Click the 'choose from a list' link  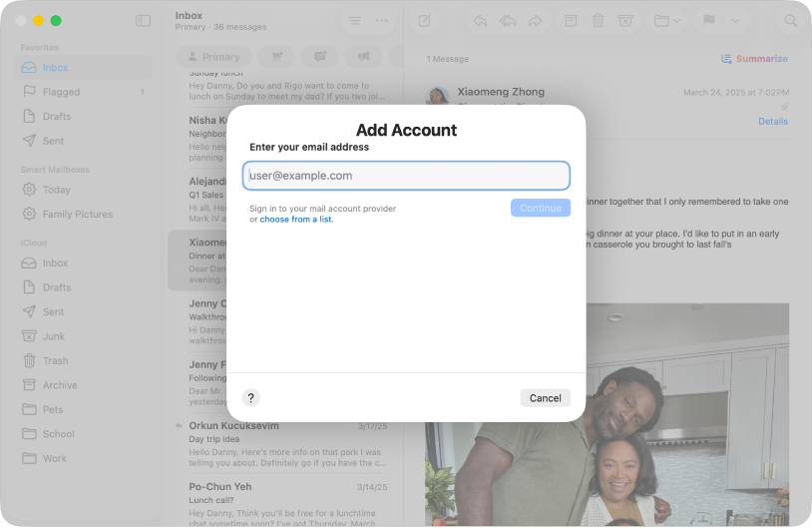(x=296, y=220)
